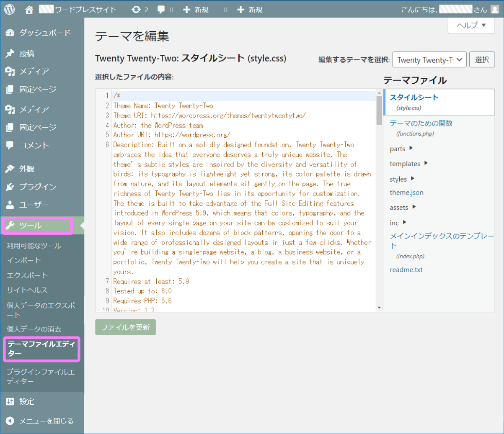The width and height of the screenshot is (504, 434).
Task: Select テーマファイルエディター in the sidebar
Action: [x=40, y=349]
